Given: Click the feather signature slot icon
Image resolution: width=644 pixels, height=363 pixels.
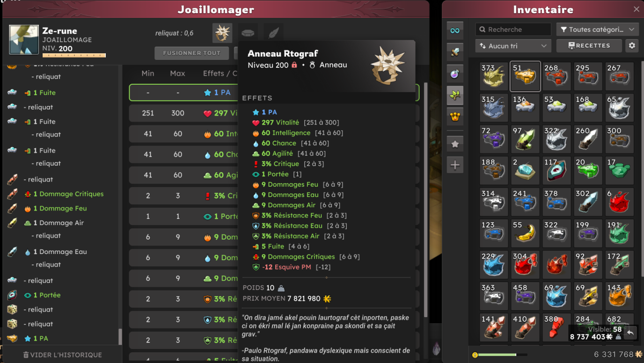Looking at the screenshot, I should (x=273, y=33).
